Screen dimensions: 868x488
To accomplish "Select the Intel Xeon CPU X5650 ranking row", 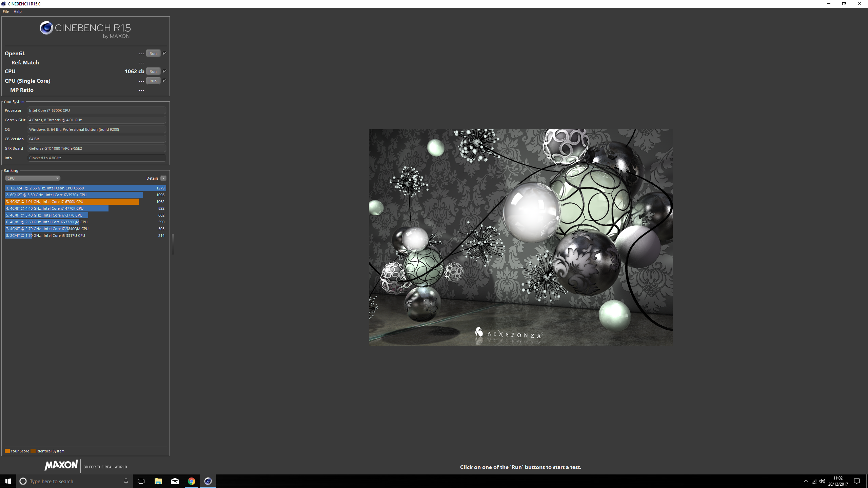I will click(85, 188).
